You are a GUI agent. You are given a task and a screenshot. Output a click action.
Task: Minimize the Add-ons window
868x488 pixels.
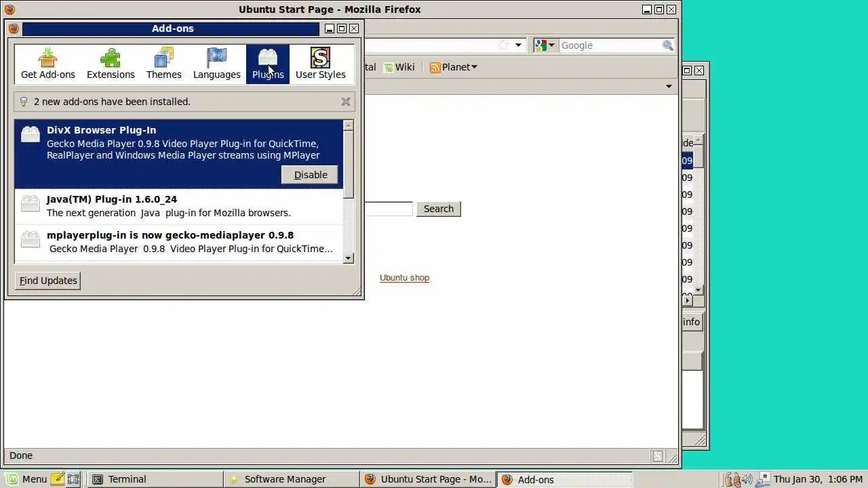coord(330,28)
